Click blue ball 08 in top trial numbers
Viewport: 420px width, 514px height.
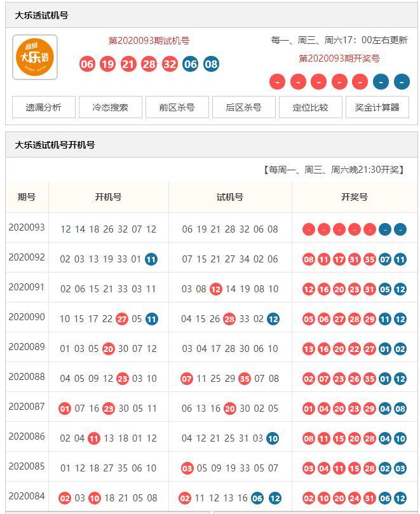pyautogui.click(x=211, y=64)
